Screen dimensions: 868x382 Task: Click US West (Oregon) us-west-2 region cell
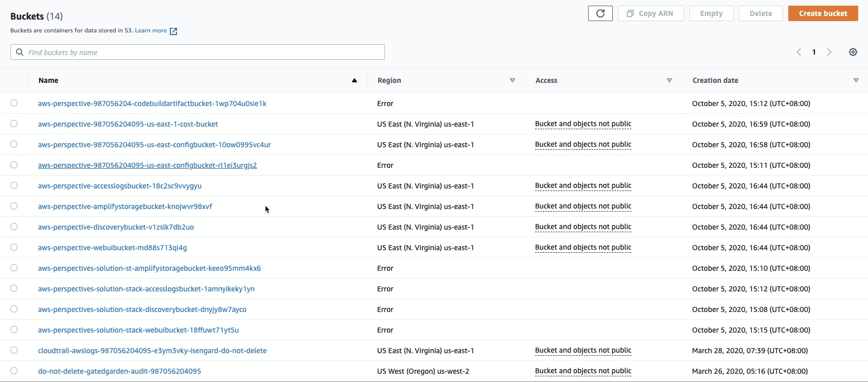[x=423, y=371]
